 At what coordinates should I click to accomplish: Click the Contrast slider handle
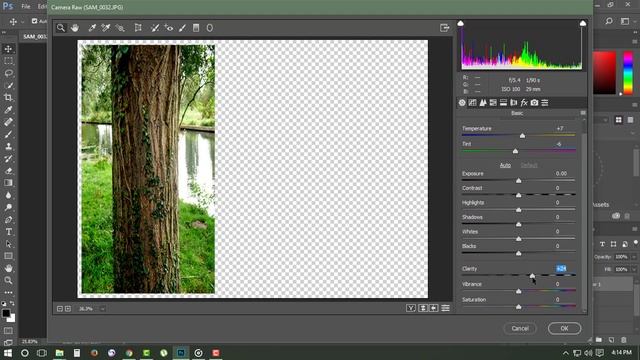(x=519, y=195)
